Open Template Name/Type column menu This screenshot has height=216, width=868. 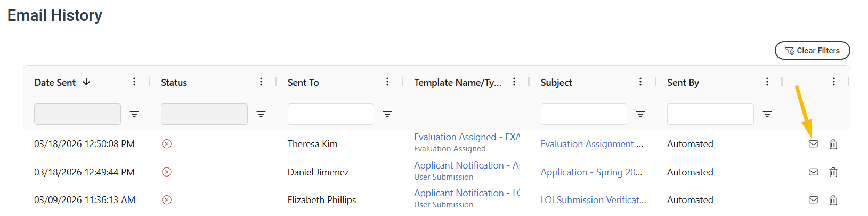pyautogui.click(x=514, y=82)
